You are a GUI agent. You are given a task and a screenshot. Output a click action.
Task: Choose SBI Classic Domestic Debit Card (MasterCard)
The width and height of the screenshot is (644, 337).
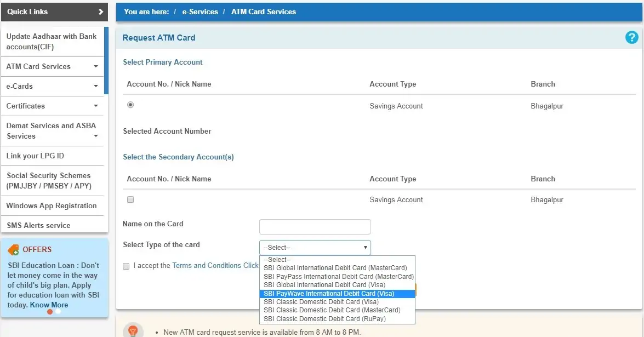pos(337,310)
